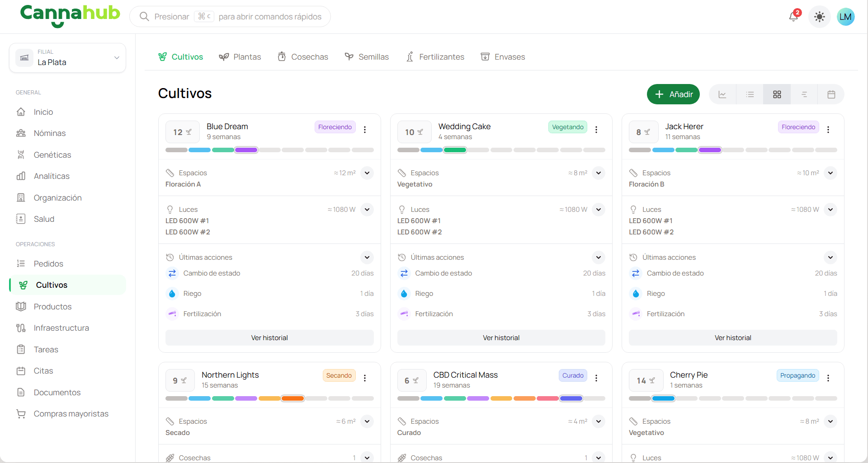
Task: Open the Fertilizantes tab
Action: 435,57
